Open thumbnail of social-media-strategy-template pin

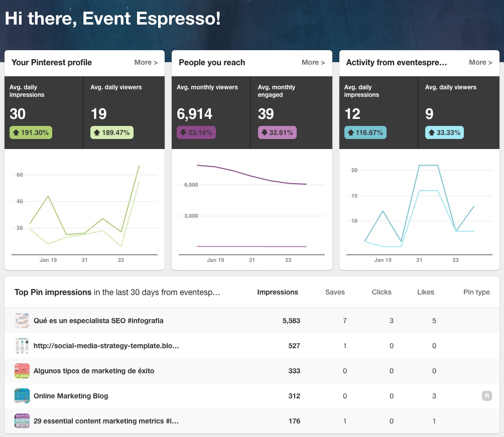[22, 345]
